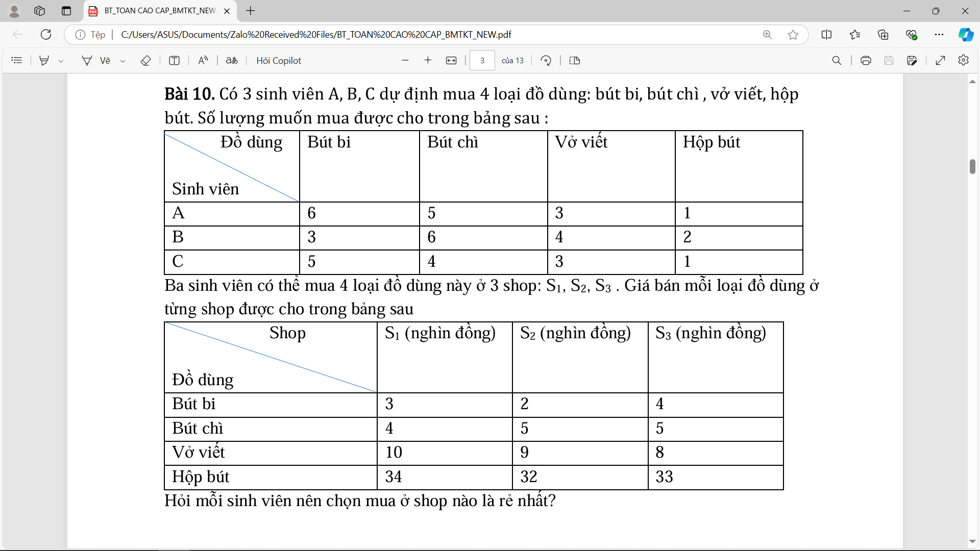Open the page view layout options
The image size is (980, 551).
tap(575, 60)
